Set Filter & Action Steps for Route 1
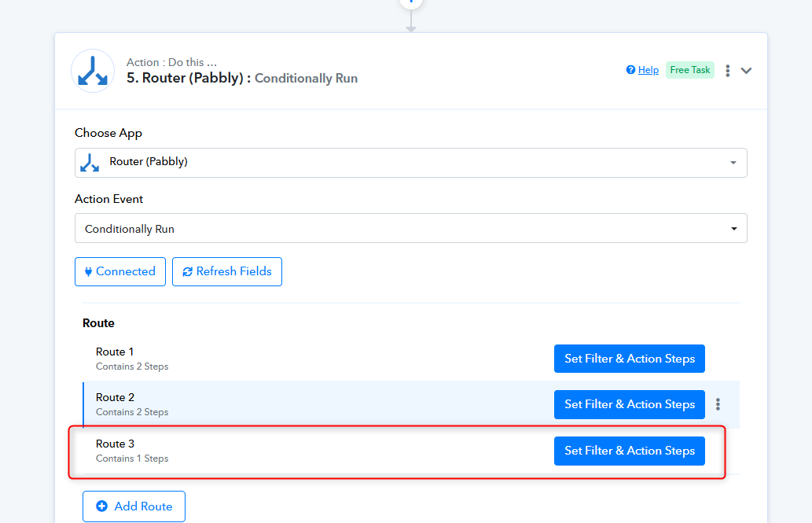The width and height of the screenshot is (812, 523). tap(629, 359)
